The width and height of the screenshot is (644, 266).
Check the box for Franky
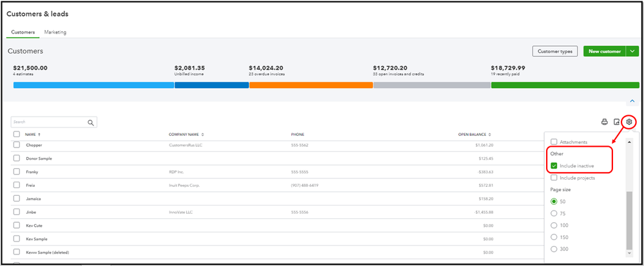tap(16, 171)
